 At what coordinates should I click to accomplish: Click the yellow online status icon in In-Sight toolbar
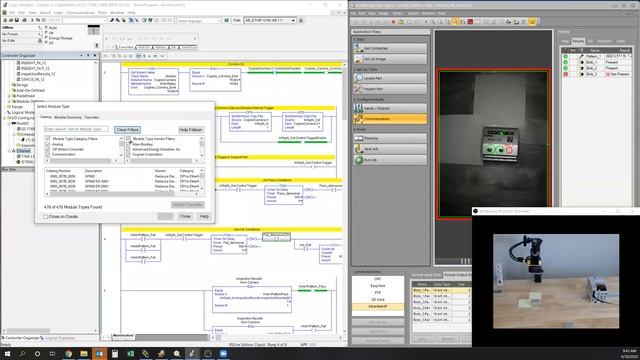(x=532, y=22)
